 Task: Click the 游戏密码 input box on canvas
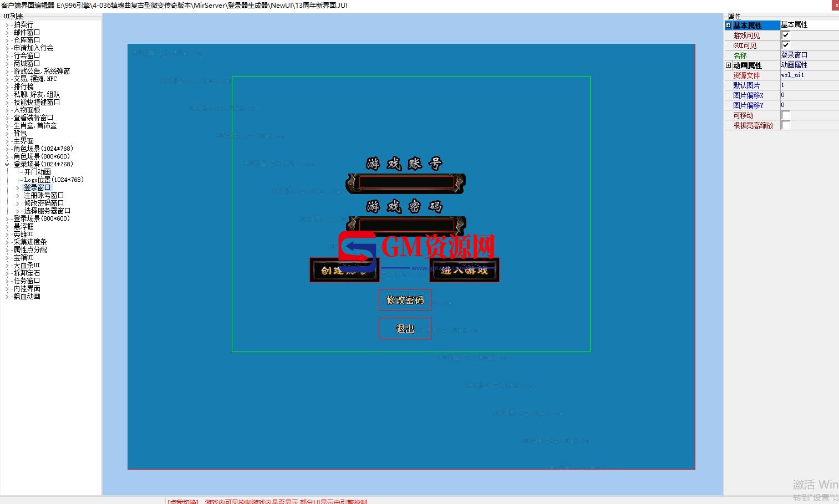tap(406, 226)
